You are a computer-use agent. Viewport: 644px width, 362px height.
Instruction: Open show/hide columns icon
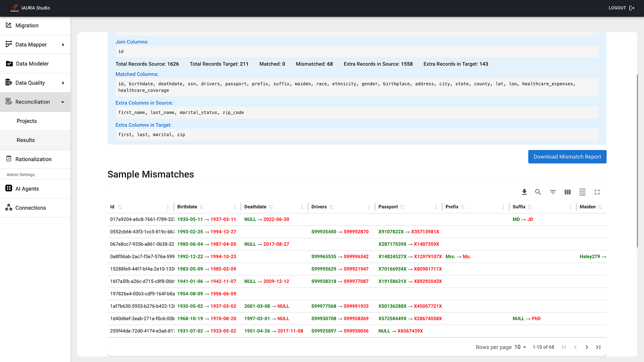567,192
